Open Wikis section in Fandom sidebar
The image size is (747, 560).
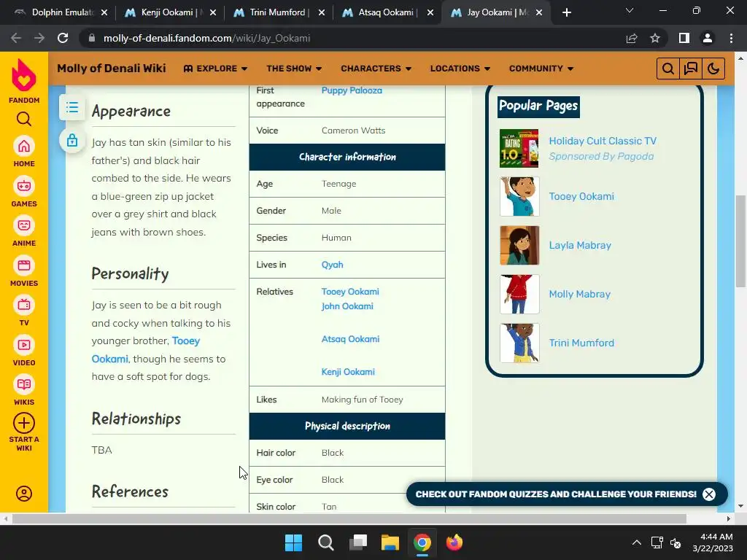tap(24, 391)
